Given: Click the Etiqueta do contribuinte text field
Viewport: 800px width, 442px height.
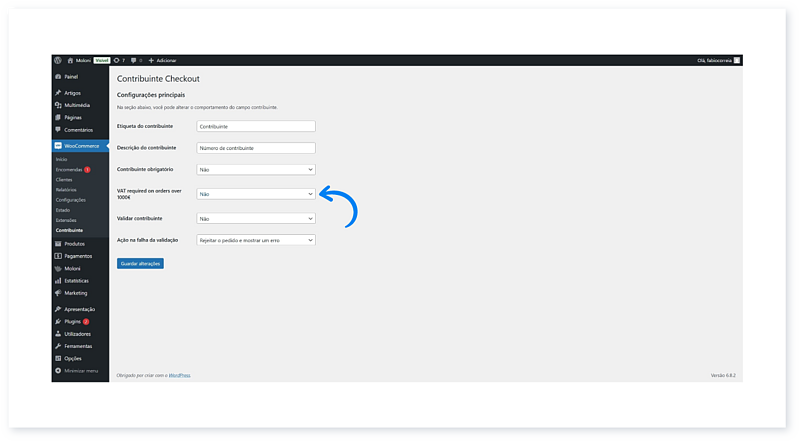Looking at the screenshot, I should [x=256, y=127].
